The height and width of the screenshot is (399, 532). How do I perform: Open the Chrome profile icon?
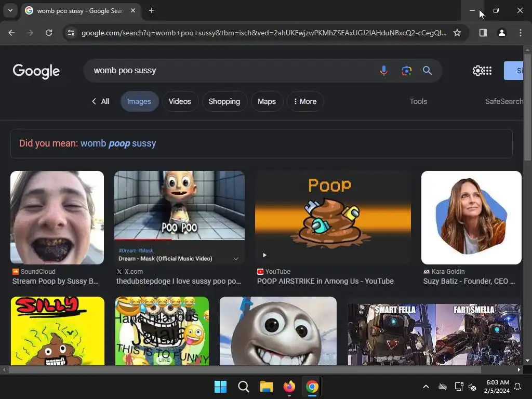(x=501, y=33)
